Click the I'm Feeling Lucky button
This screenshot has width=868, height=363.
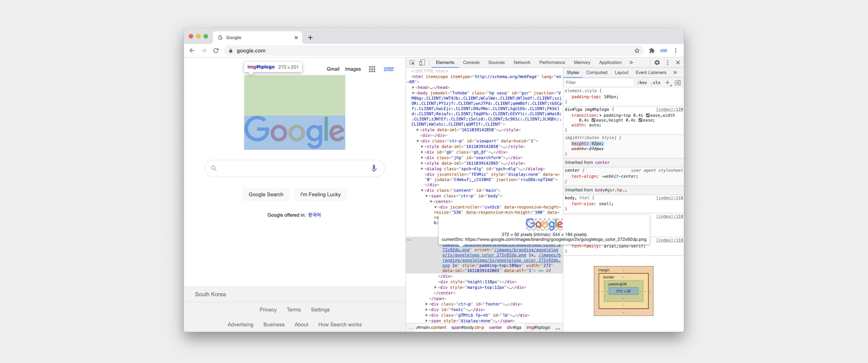321,195
